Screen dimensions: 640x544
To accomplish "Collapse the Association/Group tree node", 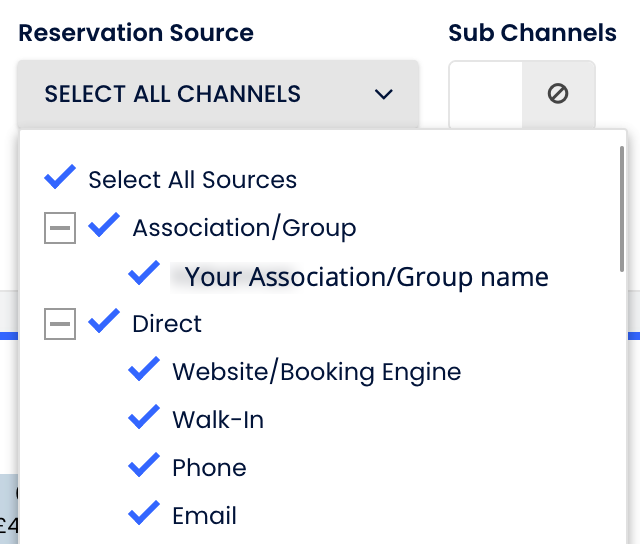I will tap(60, 228).
